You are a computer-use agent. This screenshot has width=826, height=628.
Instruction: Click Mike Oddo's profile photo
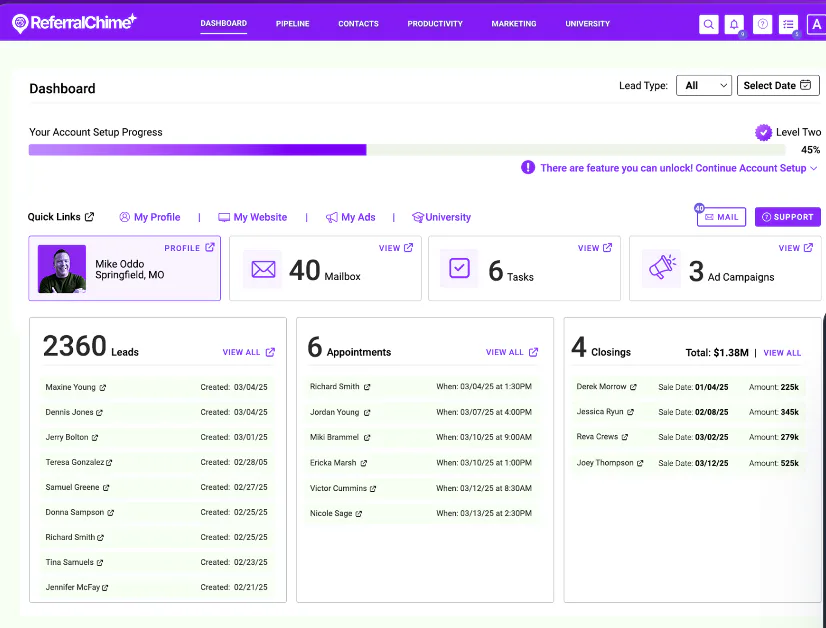62,269
